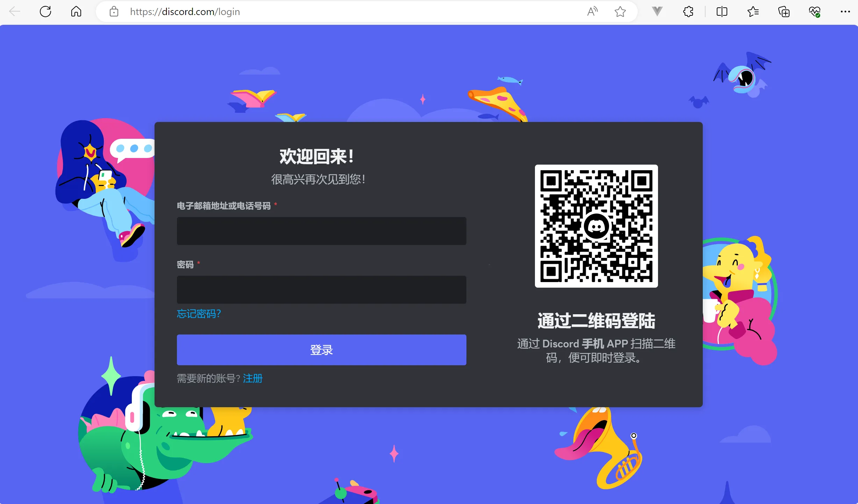Open the browser Settings and more menu
Viewport: 858px width, 504px height.
[845, 12]
